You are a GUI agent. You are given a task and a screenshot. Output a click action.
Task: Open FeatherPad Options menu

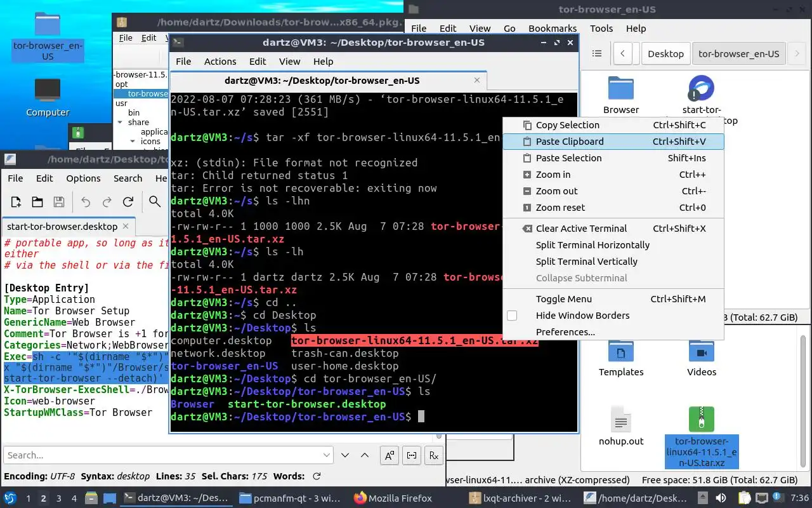pyautogui.click(x=83, y=178)
